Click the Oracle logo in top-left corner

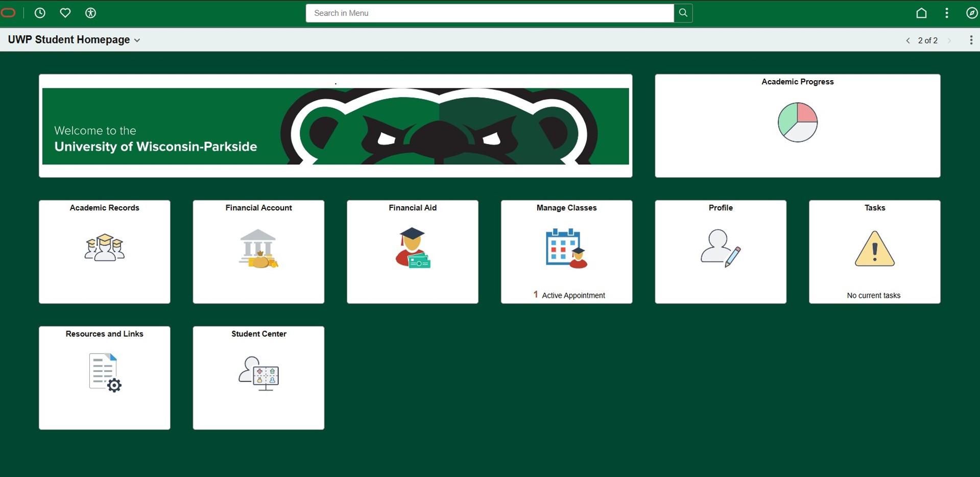point(9,13)
